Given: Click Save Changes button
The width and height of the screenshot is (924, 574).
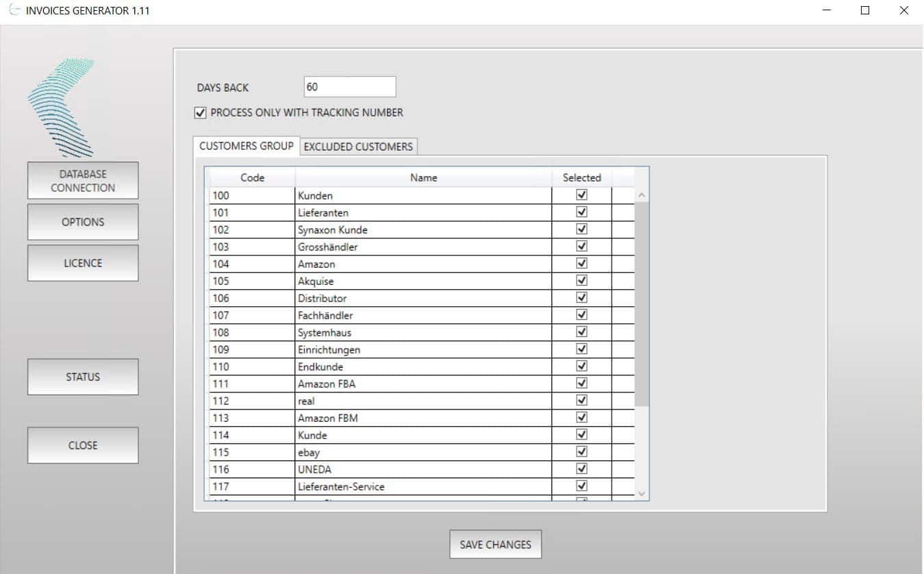Looking at the screenshot, I should click(x=495, y=545).
